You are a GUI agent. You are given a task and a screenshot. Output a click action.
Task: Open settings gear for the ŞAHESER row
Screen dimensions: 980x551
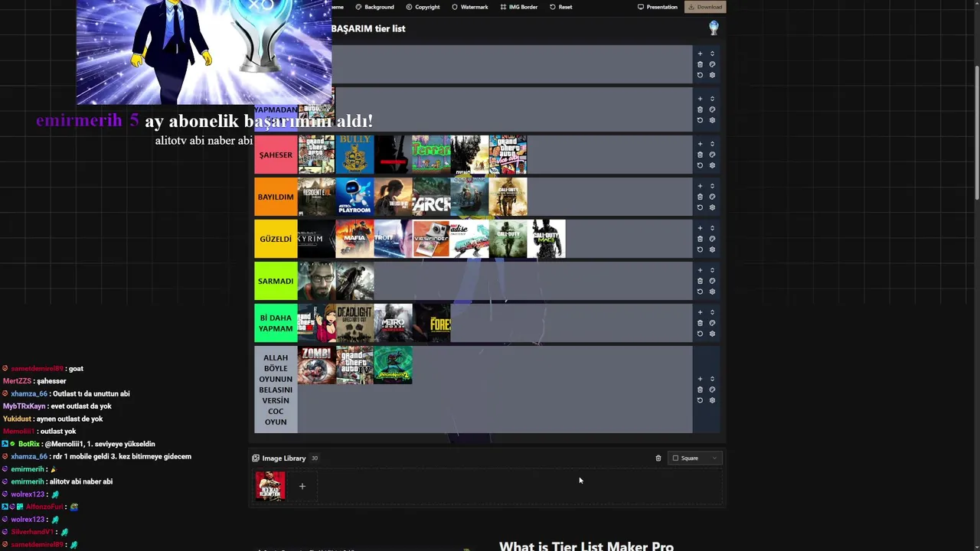pyautogui.click(x=712, y=165)
